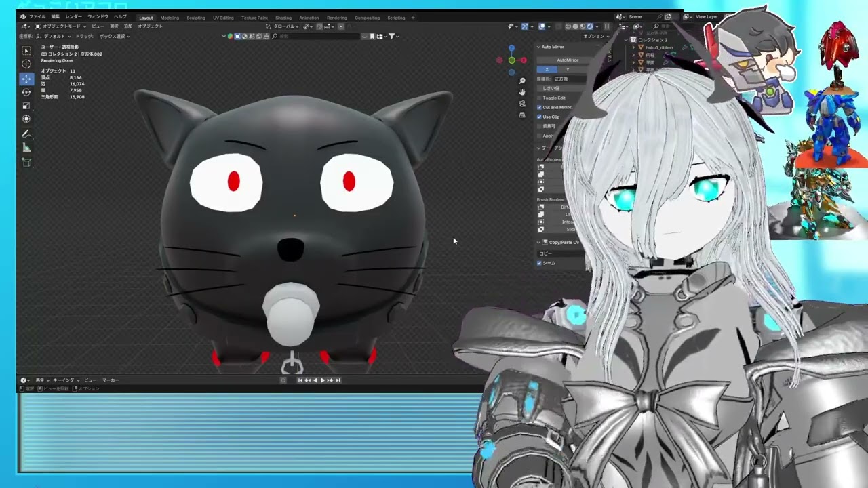Image resolution: width=868 pixels, height=488 pixels.
Task: Open the viewport オブジェクト menu
Action: point(150,26)
